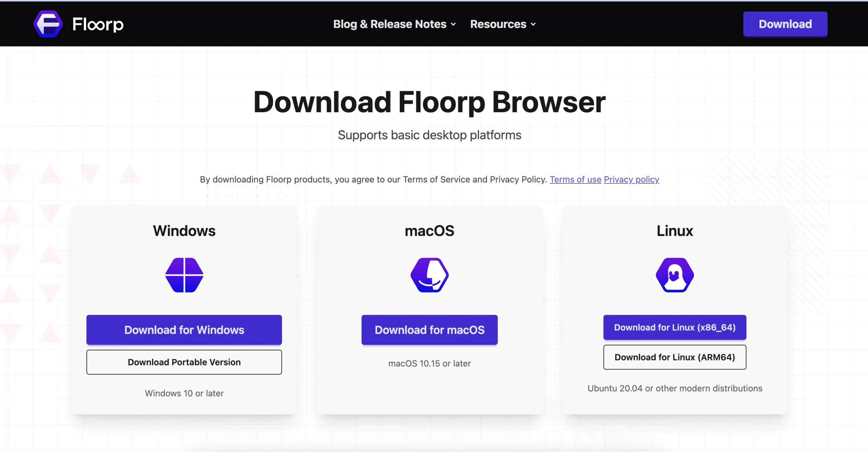This screenshot has width=868, height=452.
Task: Open the Privacy policy link
Action: 631,179
